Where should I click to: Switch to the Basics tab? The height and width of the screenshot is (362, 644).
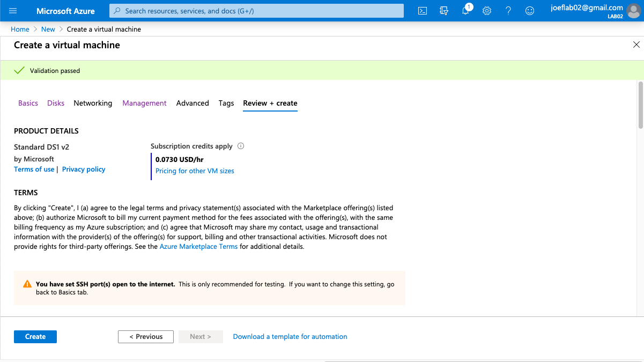[x=28, y=103]
